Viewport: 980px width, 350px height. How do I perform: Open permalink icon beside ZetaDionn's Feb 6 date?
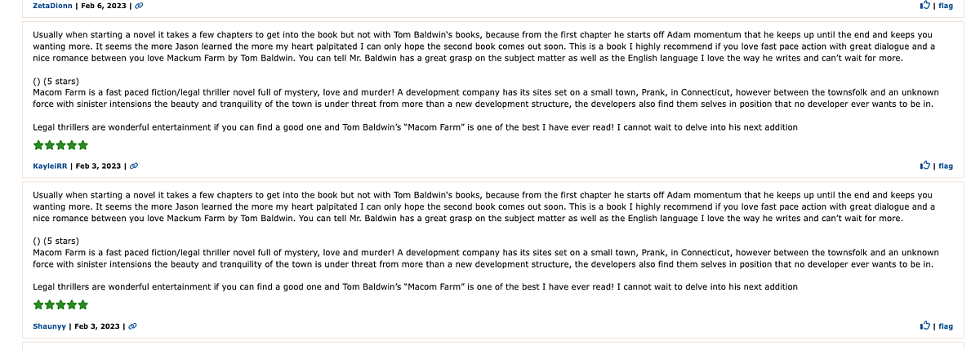[x=139, y=6]
